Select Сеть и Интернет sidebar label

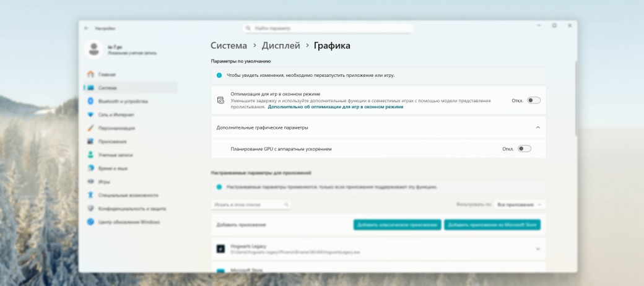click(116, 115)
